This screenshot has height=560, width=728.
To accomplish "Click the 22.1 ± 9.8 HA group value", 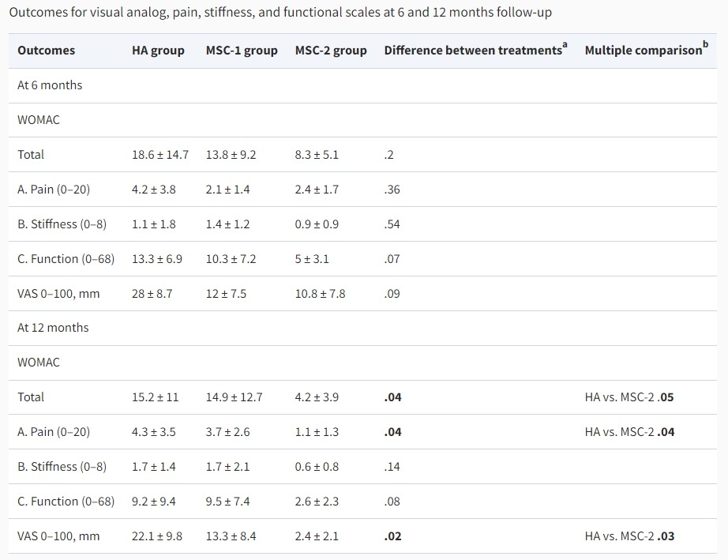I will [157, 536].
